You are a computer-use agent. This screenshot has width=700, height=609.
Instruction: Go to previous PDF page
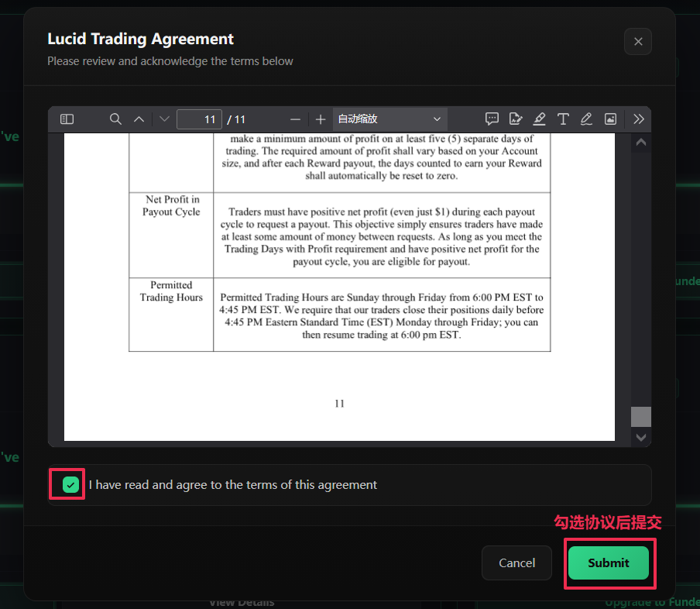(x=139, y=119)
